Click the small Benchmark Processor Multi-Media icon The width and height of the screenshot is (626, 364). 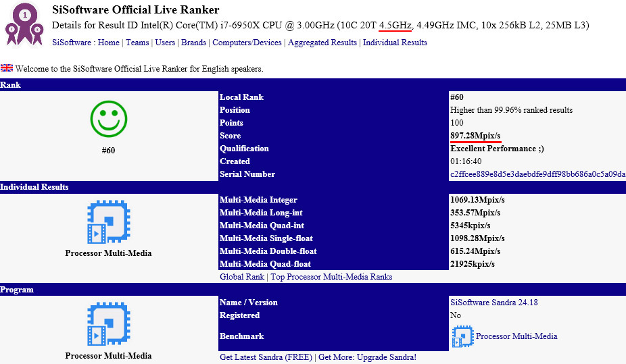462,336
